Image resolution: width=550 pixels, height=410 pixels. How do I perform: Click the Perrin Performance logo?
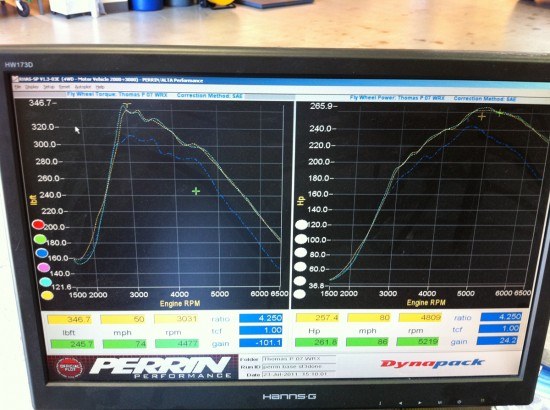point(161,368)
